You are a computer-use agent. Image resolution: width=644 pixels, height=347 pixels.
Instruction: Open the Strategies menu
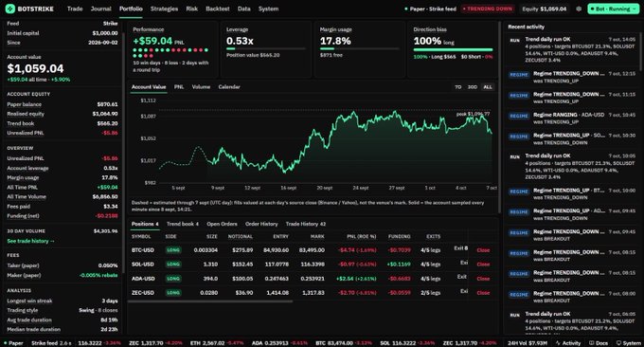[x=164, y=9]
